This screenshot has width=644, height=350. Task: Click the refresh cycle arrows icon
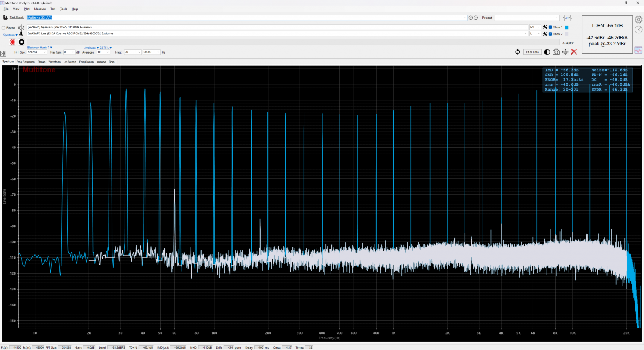518,52
